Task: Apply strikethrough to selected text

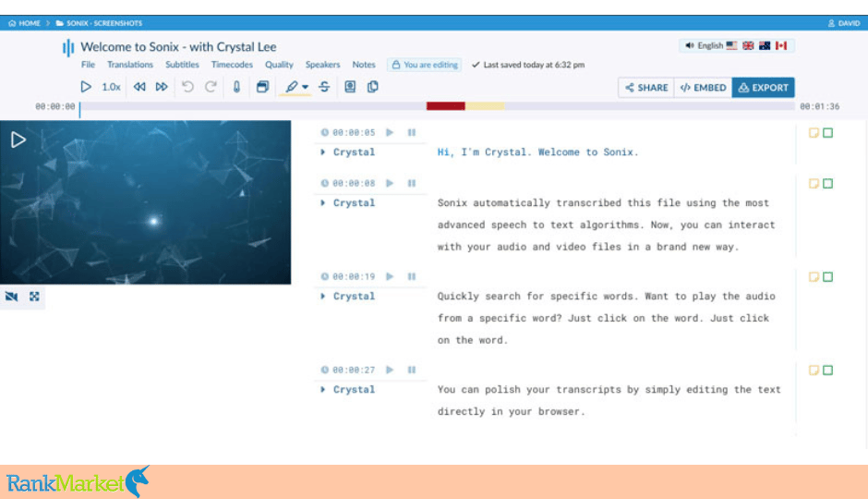Action: pos(324,87)
